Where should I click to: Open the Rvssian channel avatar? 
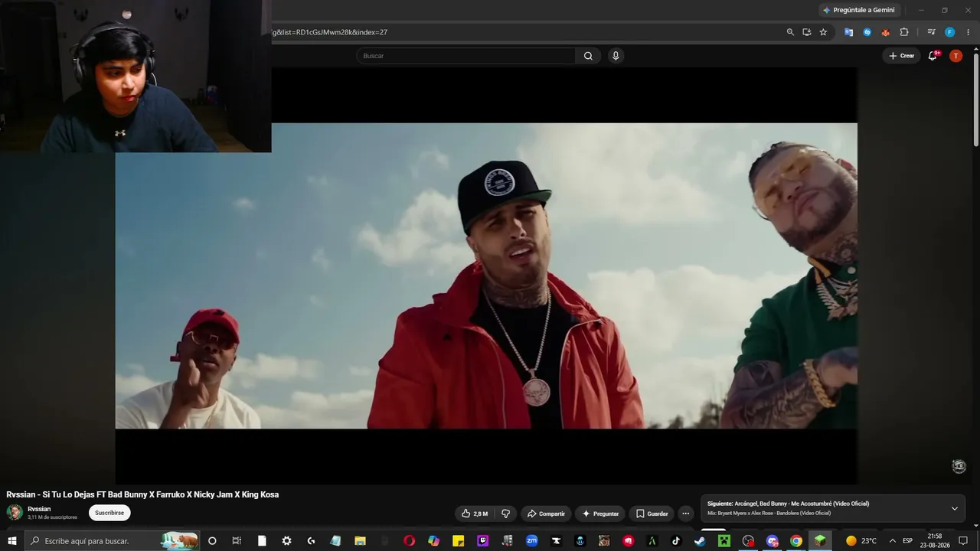(15, 513)
